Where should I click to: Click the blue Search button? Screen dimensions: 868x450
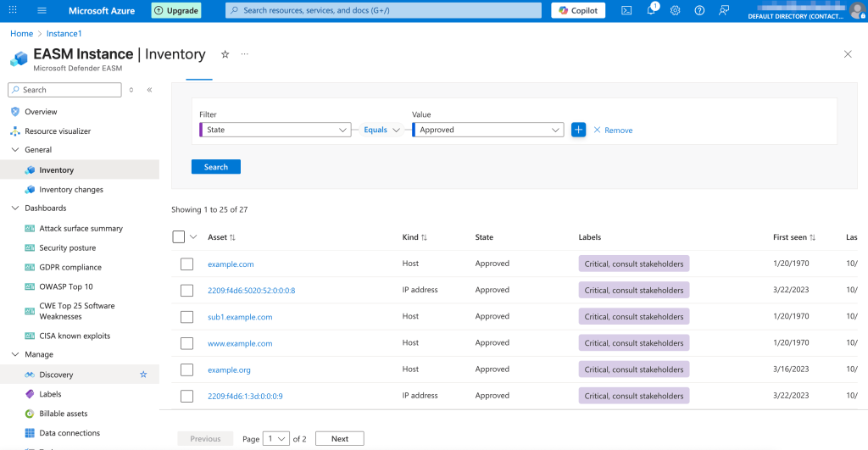coord(216,167)
